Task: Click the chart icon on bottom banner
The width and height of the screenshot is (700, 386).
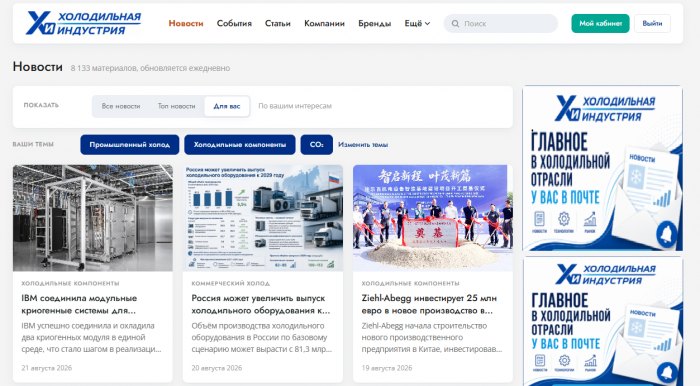Action: [590, 360]
